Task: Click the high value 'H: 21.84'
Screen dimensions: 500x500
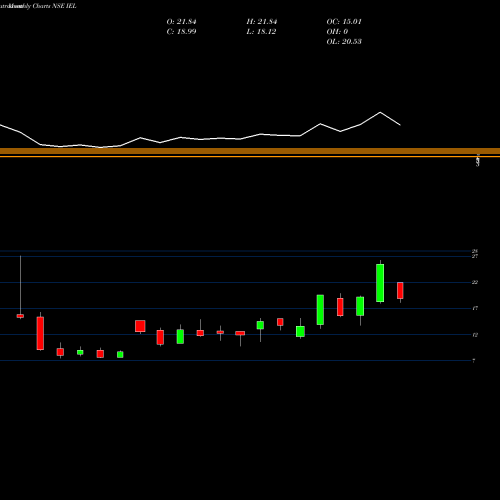Action: point(262,22)
